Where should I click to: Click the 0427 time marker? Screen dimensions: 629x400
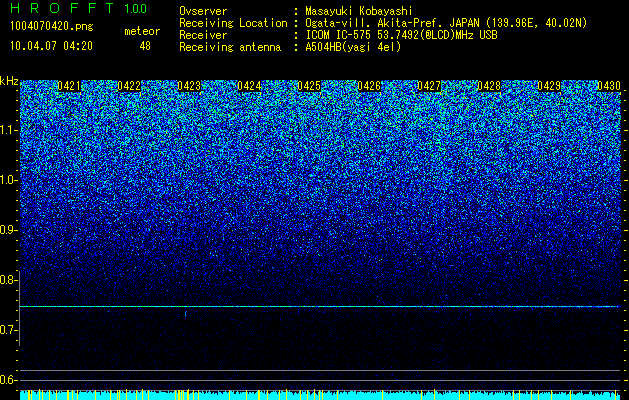[429, 86]
